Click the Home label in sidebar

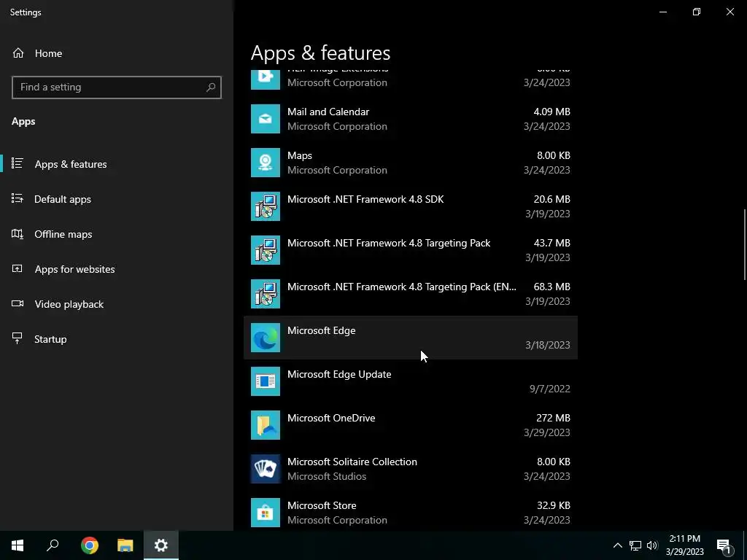click(x=48, y=53)
